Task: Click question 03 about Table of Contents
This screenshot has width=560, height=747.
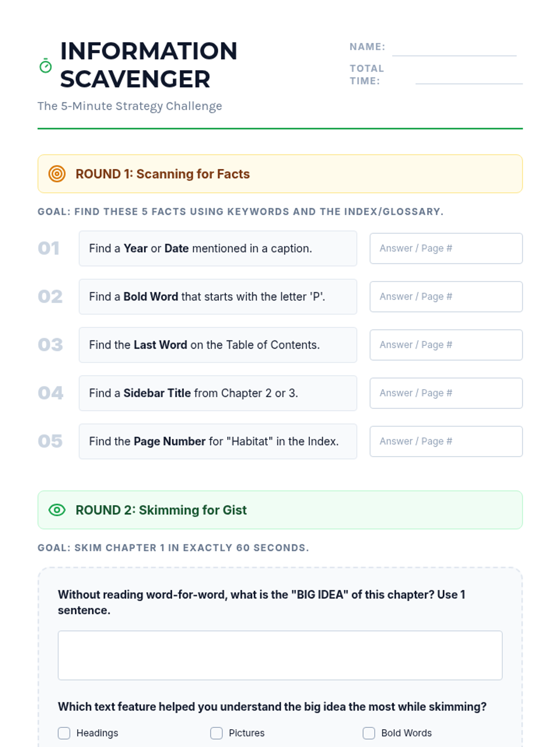Action: (218, 345)
